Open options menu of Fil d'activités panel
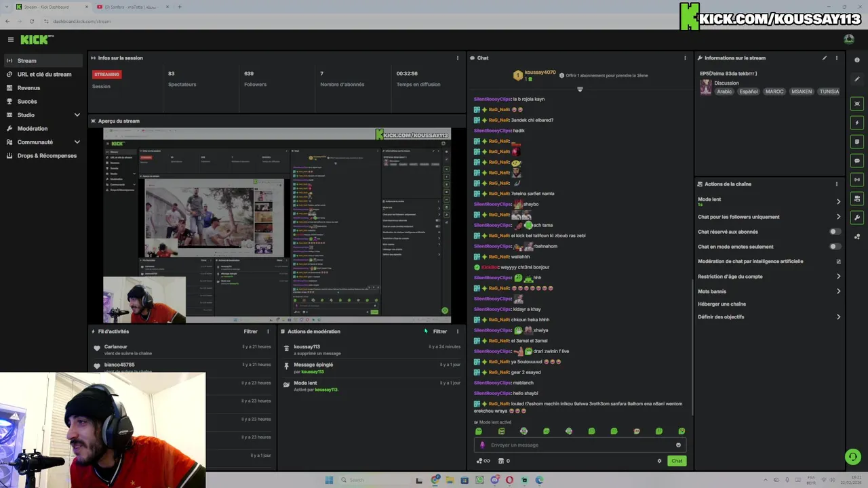The image size is (868, 488). [x=268, y=331]
